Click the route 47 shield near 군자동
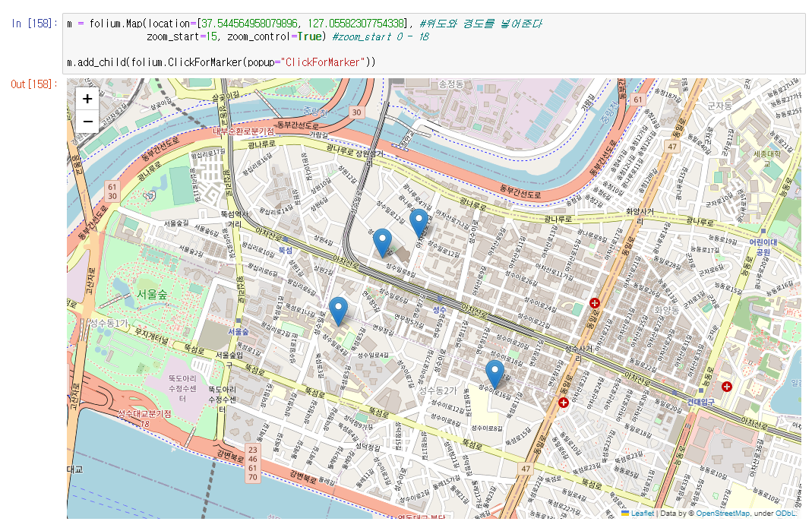Image resolution: width=812 pixels, height=531 pixels. (671, 147)
